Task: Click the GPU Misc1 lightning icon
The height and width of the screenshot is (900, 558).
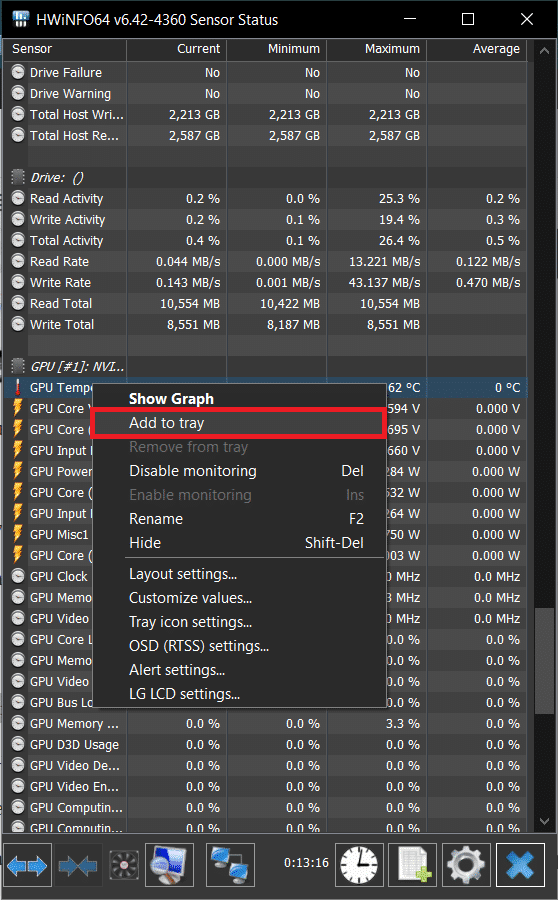Action: click(x=18, y=534)
